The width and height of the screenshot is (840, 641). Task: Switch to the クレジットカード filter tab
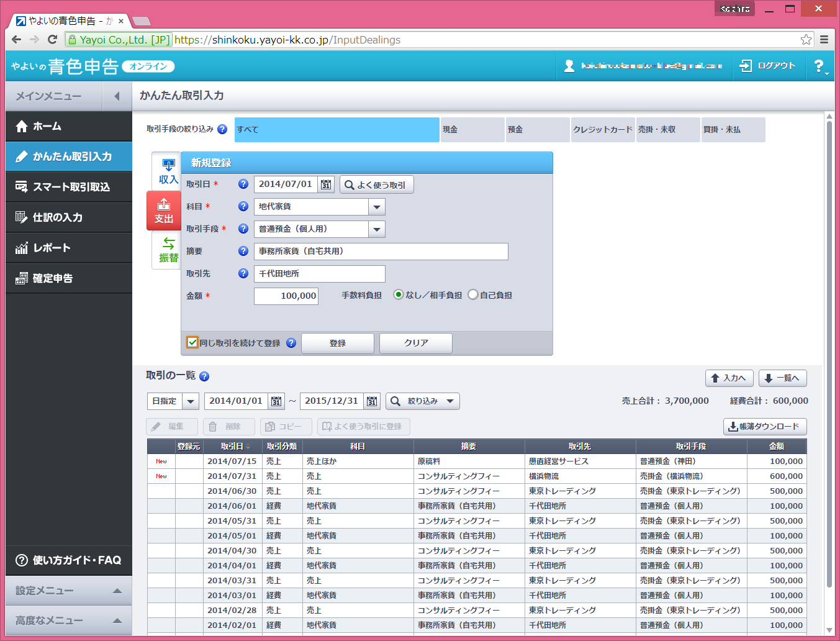pos(602,130)
